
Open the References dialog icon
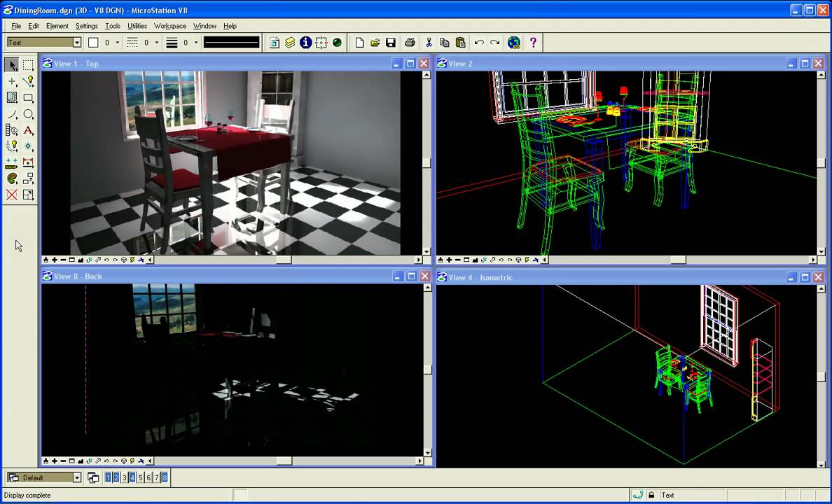point(275,43)
